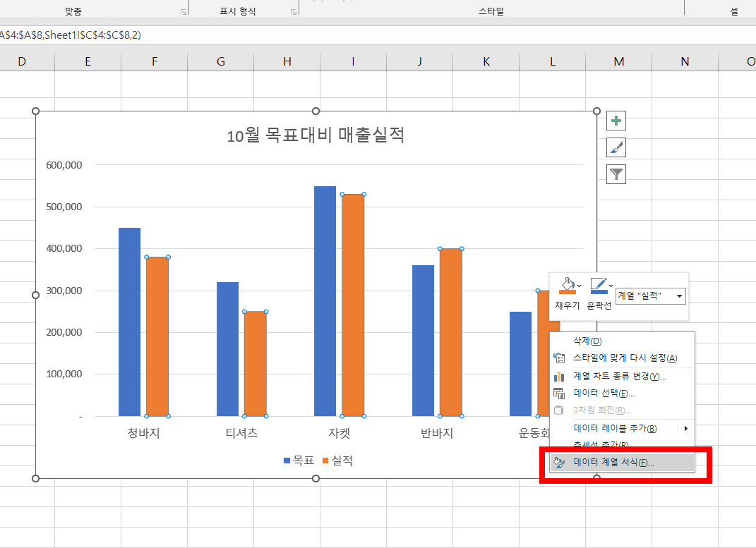Viewport: 756px width, 548px height.
Task: Select the 실적 legend entry
Action: click(x=337, y=461)
